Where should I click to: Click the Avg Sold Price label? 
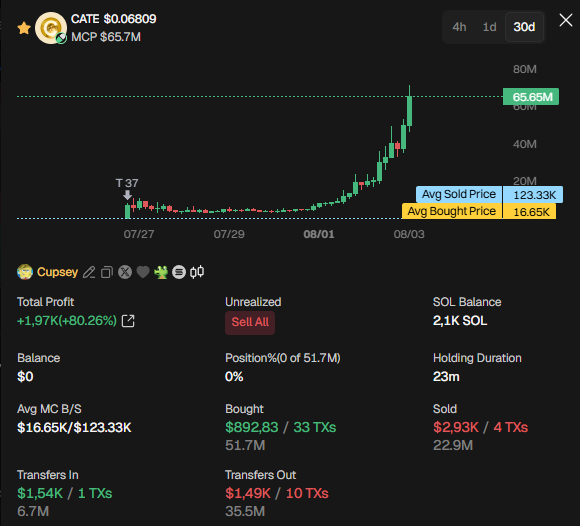pos(459,194)
